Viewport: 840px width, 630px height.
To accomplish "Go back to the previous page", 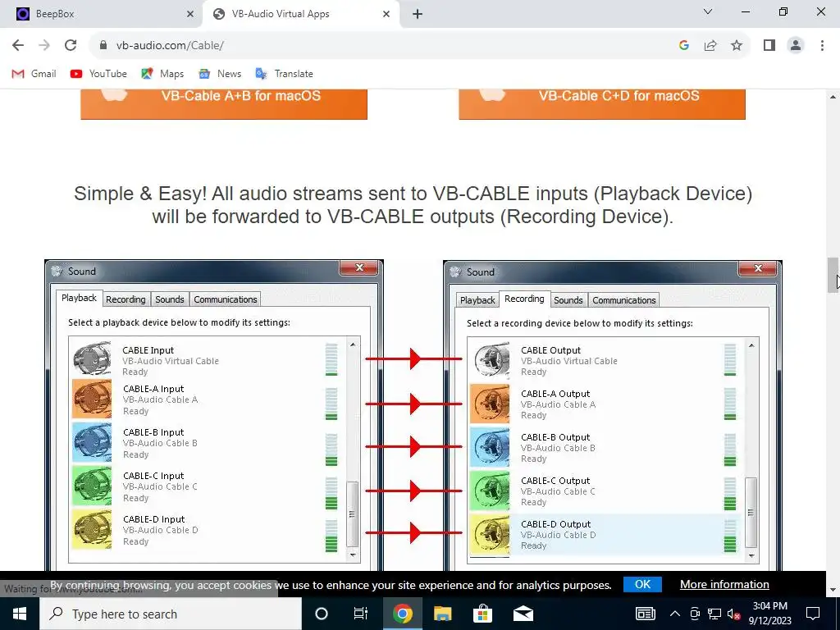I will click(x=18, y=45).
